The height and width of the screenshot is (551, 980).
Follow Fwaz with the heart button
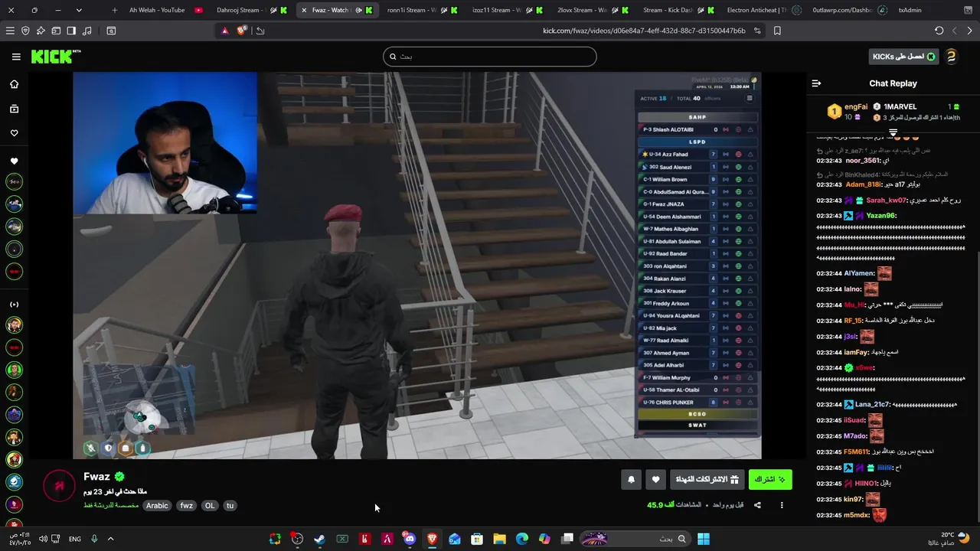point(655,480)
